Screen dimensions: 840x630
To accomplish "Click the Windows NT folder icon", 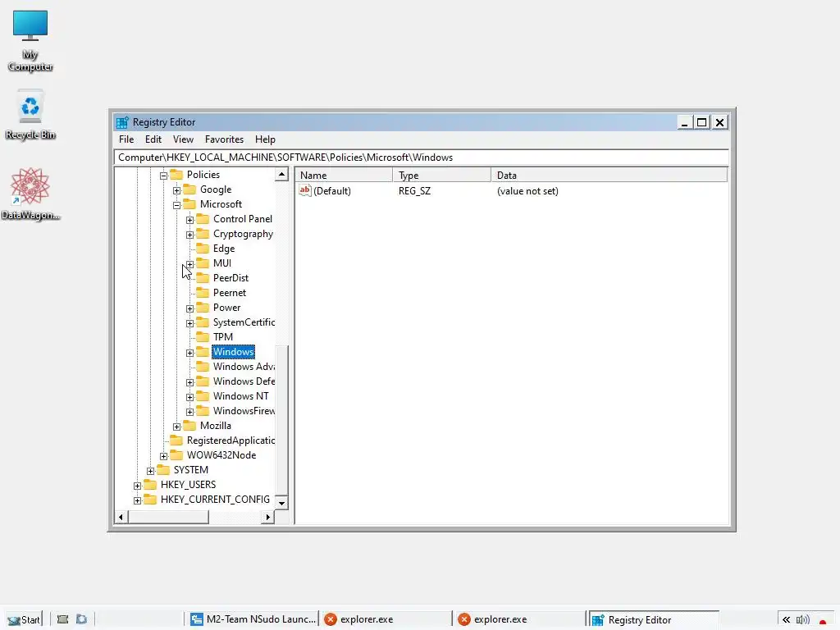I will (x=203, y=396).
